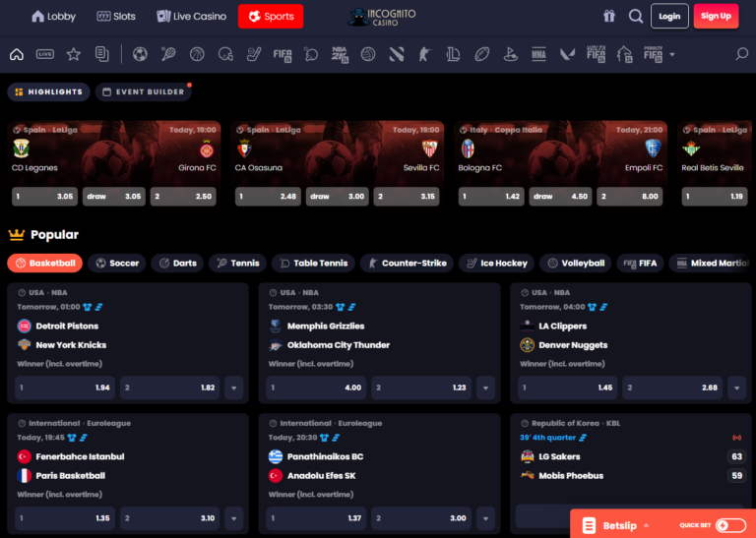Bet on Bologna–Empoli draw at 4.50

[x=561, y=197]
